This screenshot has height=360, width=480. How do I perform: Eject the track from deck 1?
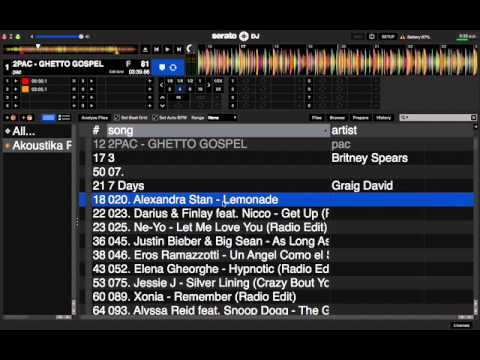coord(145,49)
